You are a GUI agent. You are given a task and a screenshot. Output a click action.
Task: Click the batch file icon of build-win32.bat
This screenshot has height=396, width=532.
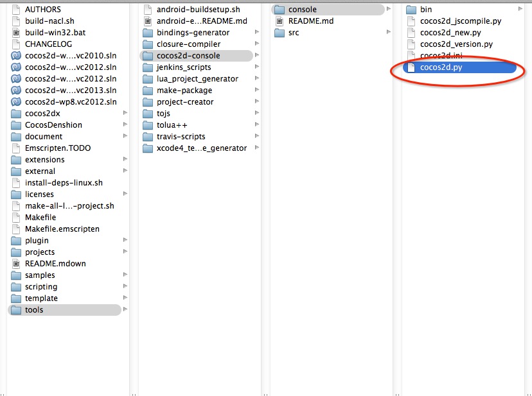(x=16, y=33)
